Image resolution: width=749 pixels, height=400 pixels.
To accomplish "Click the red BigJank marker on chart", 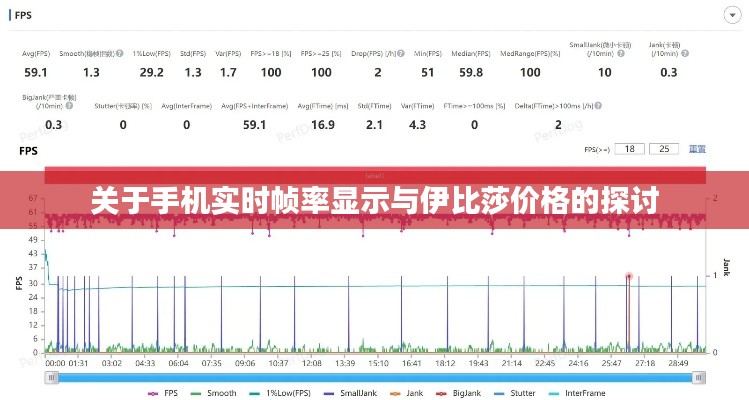I will pos(629,275).
